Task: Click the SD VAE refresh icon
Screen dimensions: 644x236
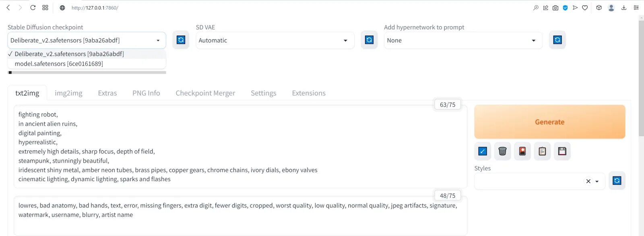Action: [369, 40]
